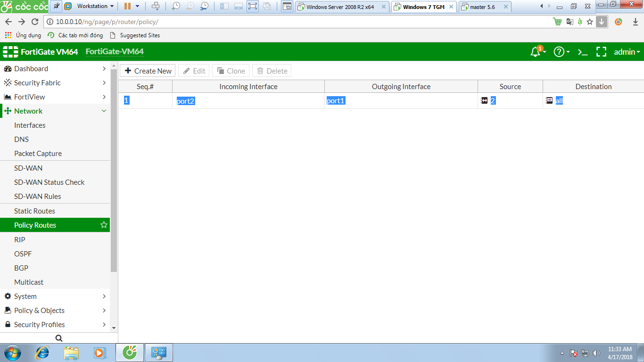Select SD-WAN Rules in sidebar
The width and height of the screenshot is (644, 362).
click(37, 197)
